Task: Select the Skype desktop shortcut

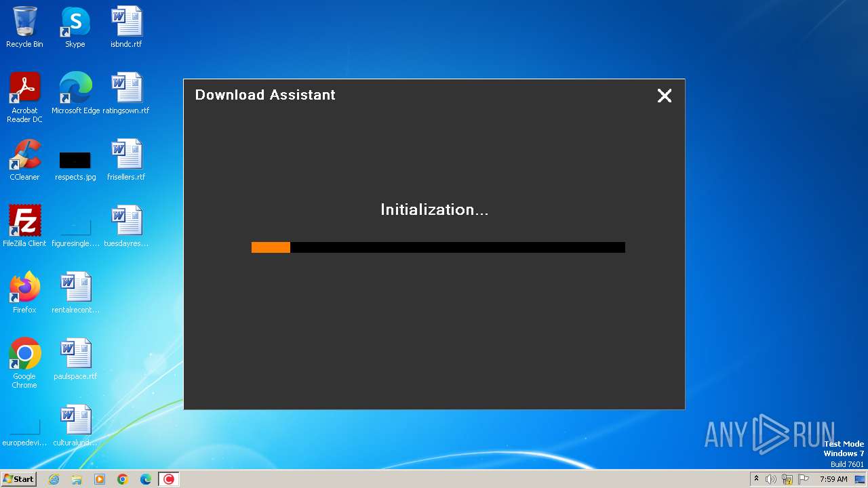Action: pyautogui.click(x=75, y=28)
